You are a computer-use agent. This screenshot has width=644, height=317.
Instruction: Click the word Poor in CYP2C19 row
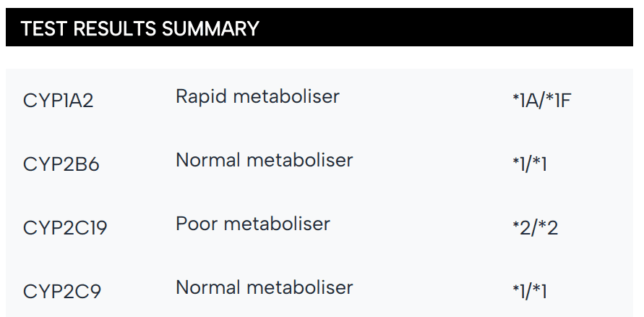click(197, 224)
